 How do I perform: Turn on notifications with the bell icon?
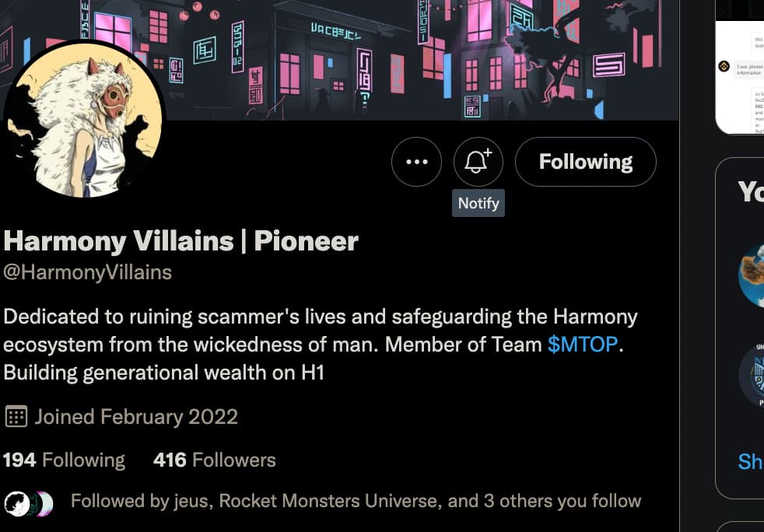(x=478, y=162)
